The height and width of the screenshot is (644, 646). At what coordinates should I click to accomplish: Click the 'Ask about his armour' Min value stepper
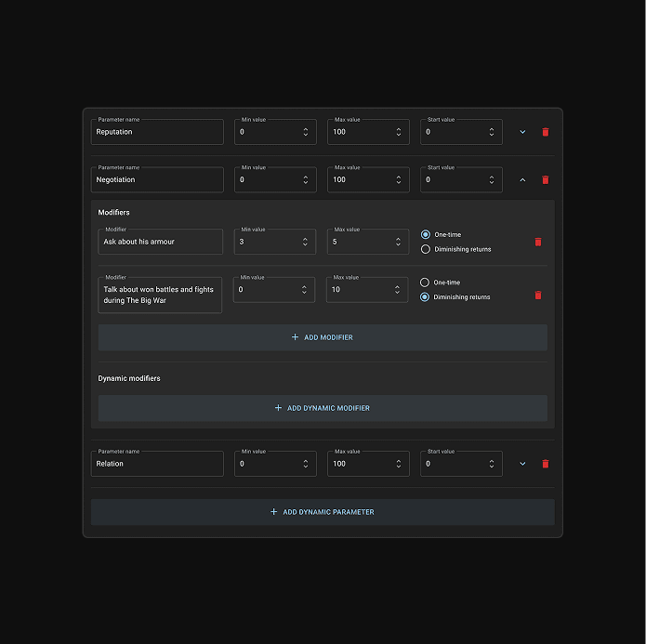(x=305, y=242)
